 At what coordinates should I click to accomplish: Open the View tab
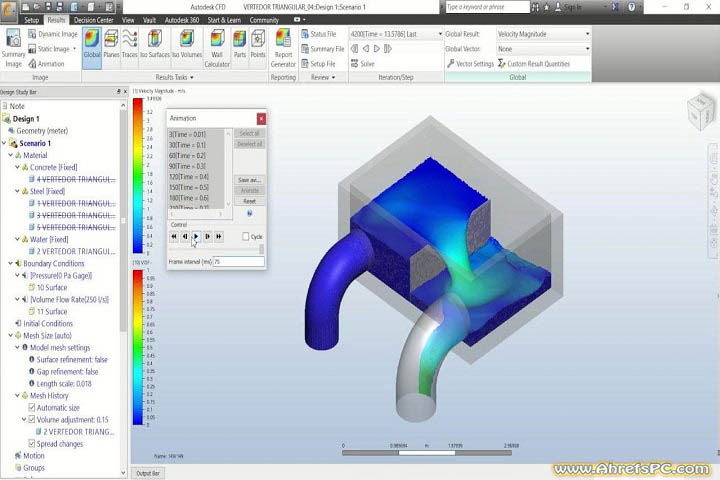pyautogui.click(x=128, y=20)
